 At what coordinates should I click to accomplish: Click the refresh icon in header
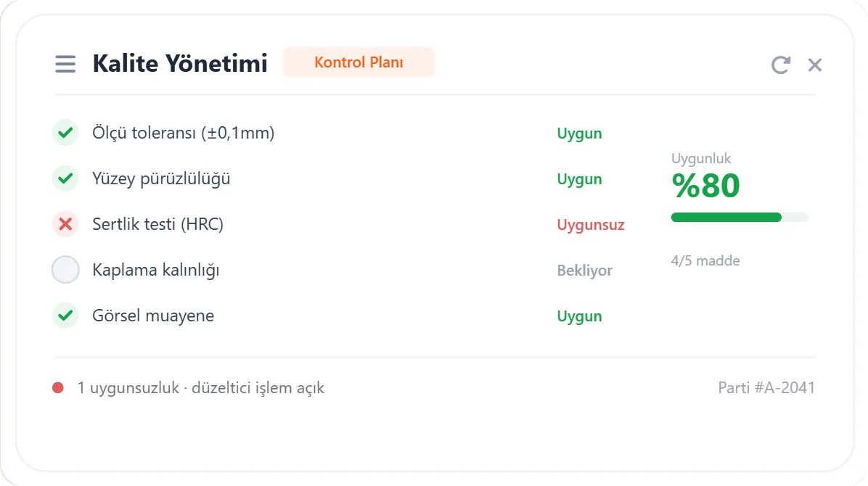click(x=780, y=65)
